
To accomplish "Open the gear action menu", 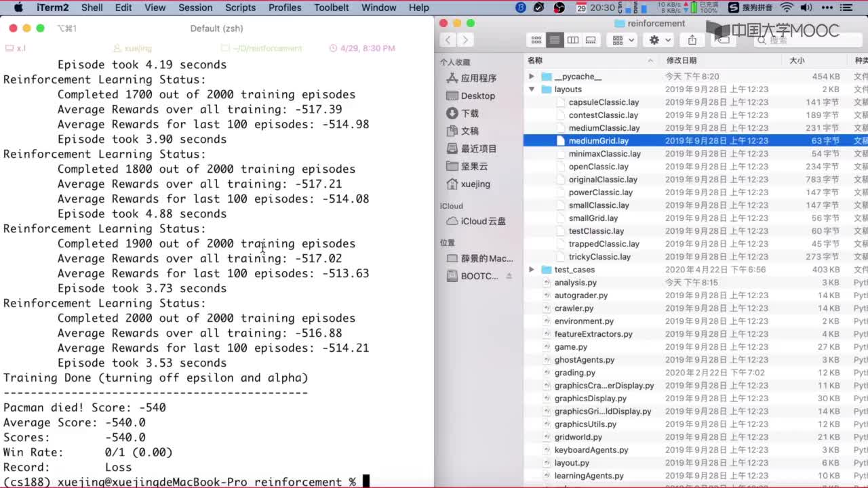I will coord(660,40).
